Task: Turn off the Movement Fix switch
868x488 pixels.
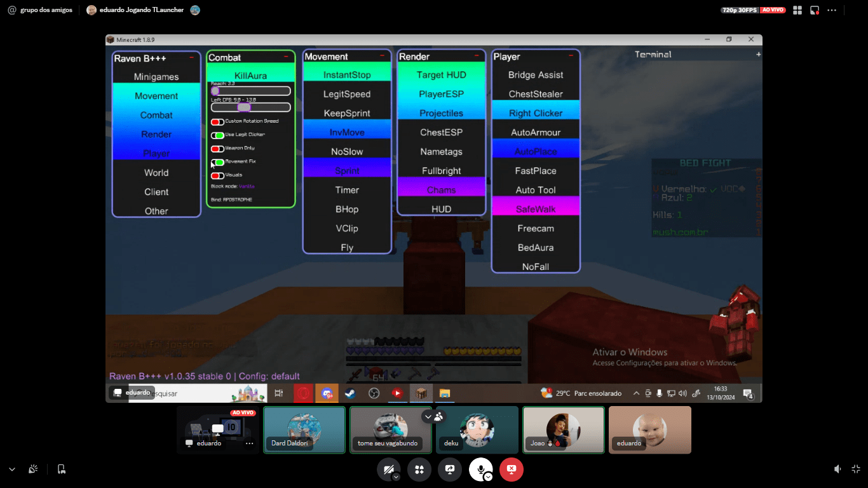Action: pos(217,162)
